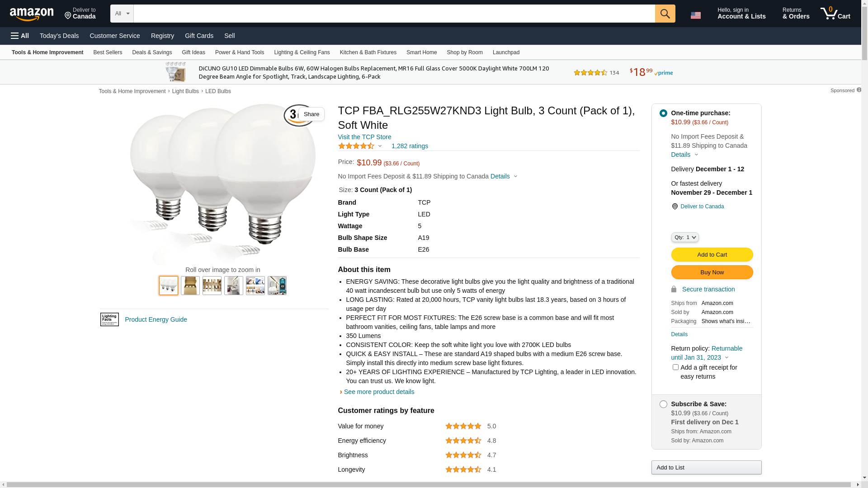
Task: Click the Amazon logo
Action: point(32,14)
